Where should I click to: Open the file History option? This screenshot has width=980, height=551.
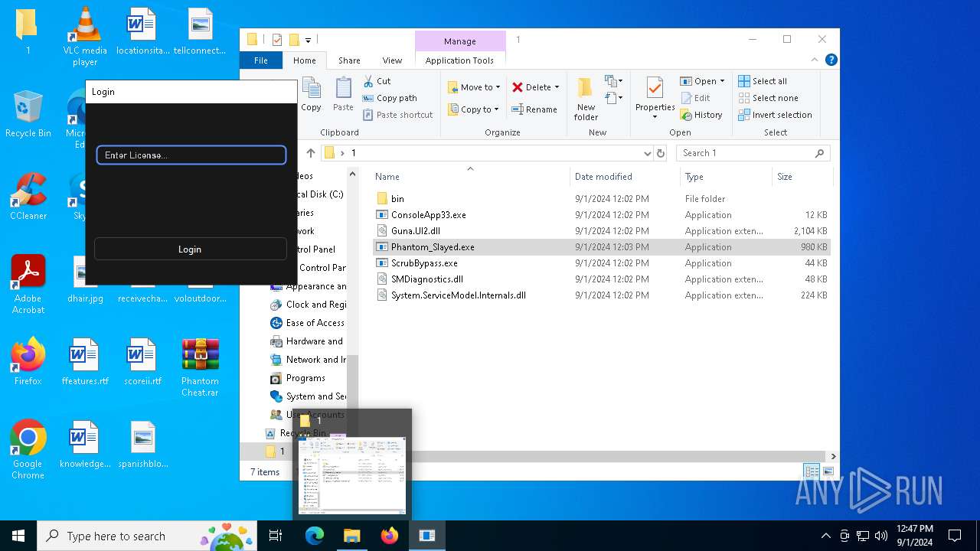point(701,115)
